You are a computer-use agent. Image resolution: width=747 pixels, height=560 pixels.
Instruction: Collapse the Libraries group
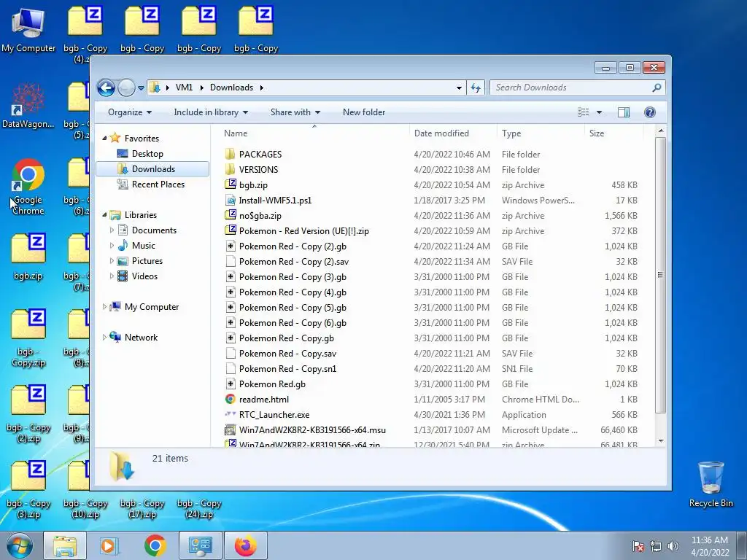tap(105, 215)
